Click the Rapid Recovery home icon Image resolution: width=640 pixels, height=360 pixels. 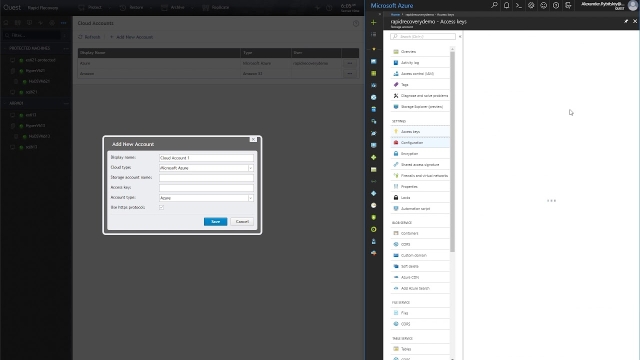coord(6,23)
